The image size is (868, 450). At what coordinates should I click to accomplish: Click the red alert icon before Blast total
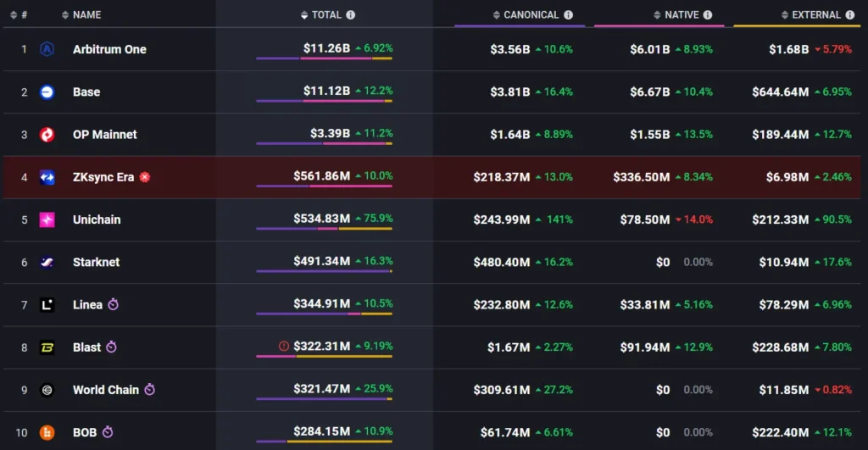pyautogui.click(x=284, y=346)
